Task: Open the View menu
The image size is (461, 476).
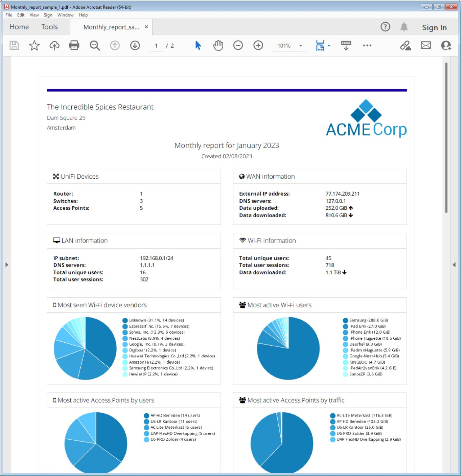Action: (x=34, y=15)
